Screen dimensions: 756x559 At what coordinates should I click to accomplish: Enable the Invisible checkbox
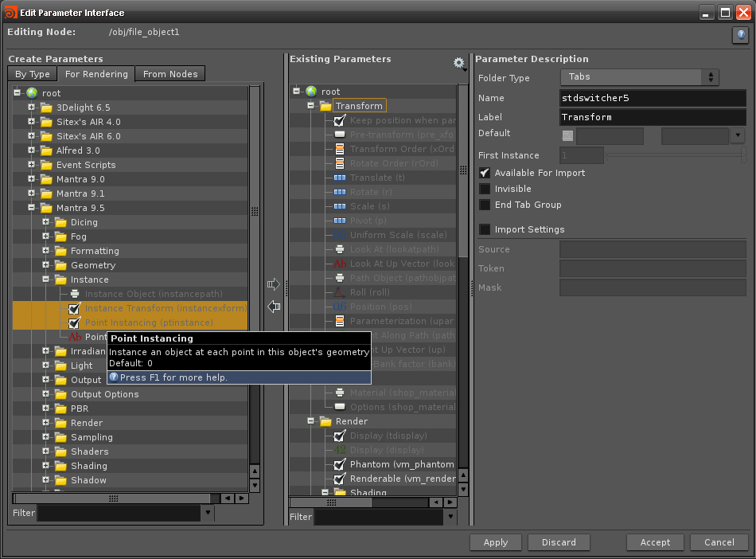(x=485, y=189)
